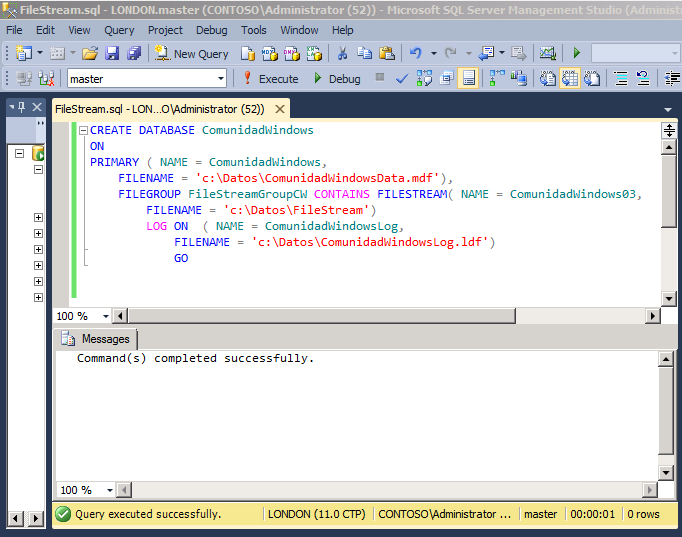Click the Open File folder icon
The height and width of the screenshot is (537, 682).
coord(90,53)
